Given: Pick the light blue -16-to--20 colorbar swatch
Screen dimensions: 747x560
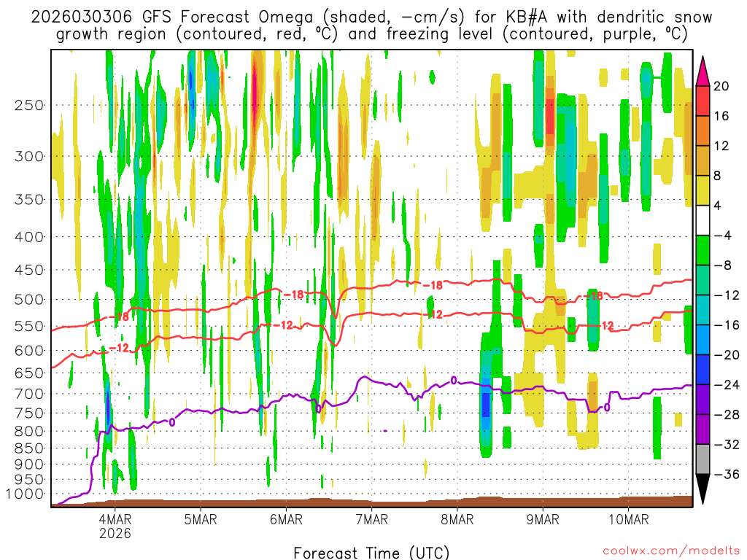Looking at the screenshot, I should 703,340.
